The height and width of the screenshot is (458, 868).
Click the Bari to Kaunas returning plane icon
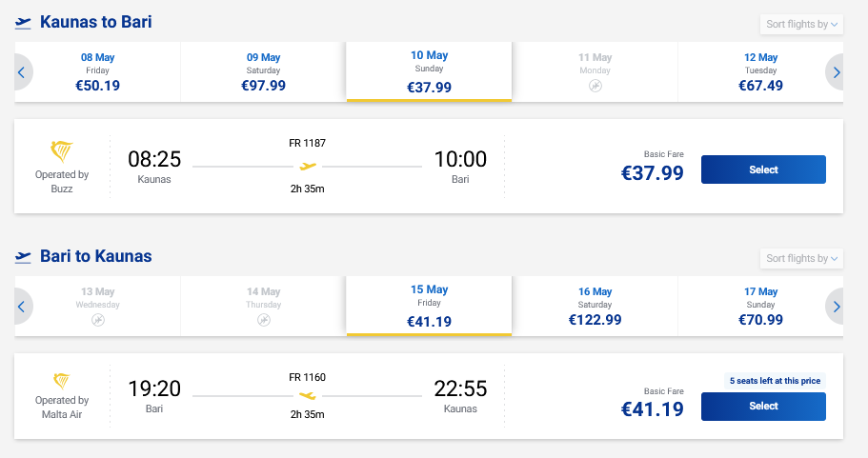coord(24,256)
